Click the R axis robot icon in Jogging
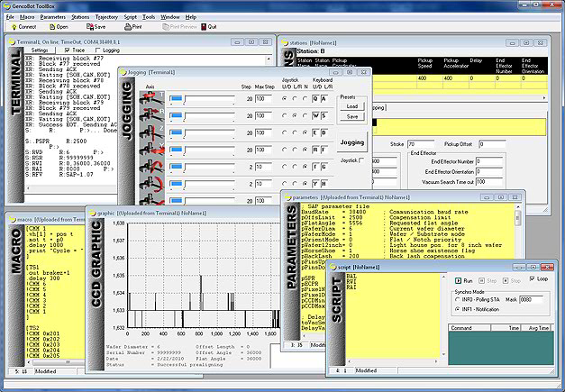The height and width of the screenshot is (392, 565). pyautogui.click(x=152, y=116)
